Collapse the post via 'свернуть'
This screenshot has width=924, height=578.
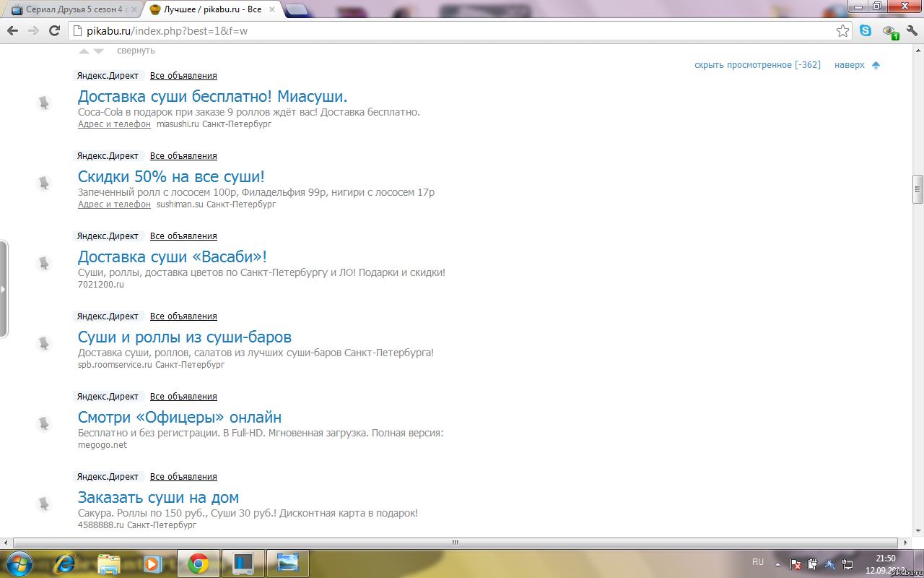coord(136,51)
